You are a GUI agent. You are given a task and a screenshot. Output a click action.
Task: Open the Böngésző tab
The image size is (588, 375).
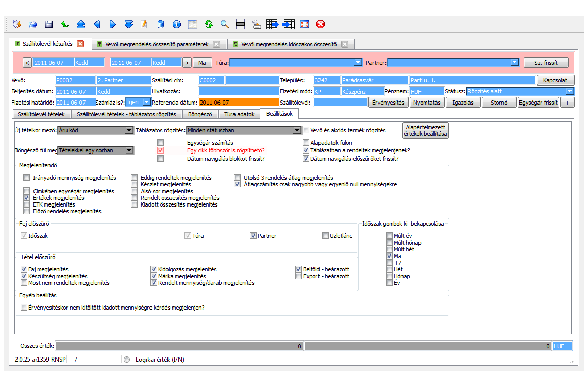click(200, 114)
